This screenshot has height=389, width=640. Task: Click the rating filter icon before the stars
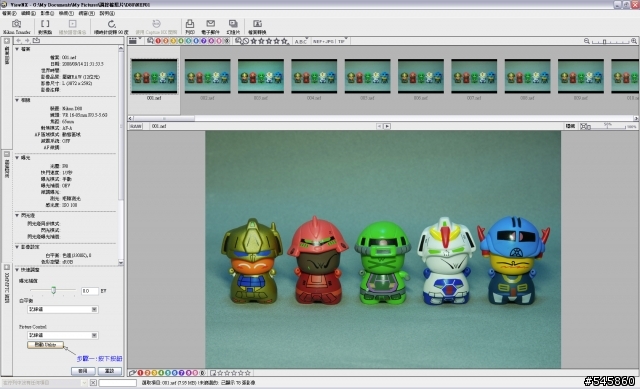point(238,41)
